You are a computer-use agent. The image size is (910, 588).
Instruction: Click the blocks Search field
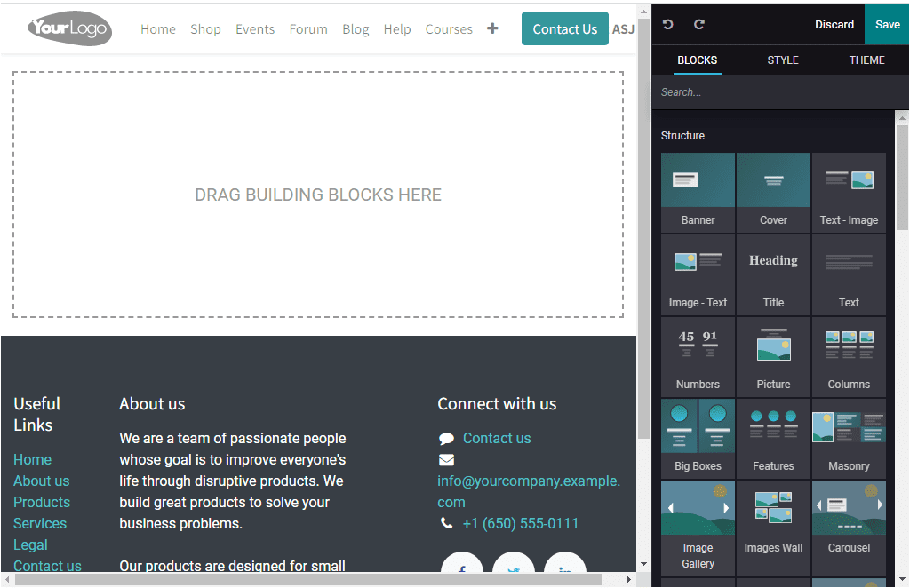pyautogui.click(x=773, y=91)
